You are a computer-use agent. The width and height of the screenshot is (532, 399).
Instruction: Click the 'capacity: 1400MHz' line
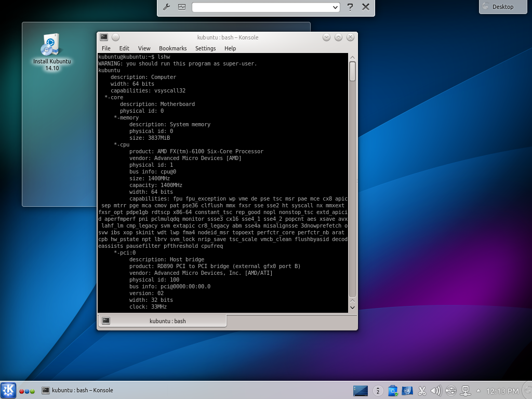(x=156, y=185)
